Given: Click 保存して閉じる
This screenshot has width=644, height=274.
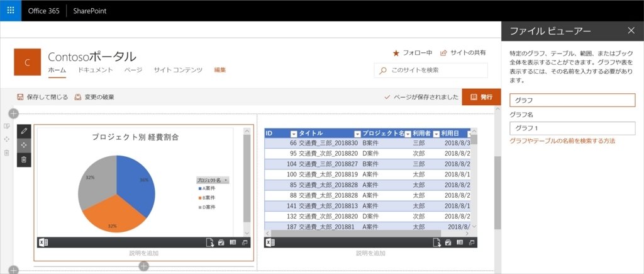Looking at the screenshot, I should pos(42,97).
